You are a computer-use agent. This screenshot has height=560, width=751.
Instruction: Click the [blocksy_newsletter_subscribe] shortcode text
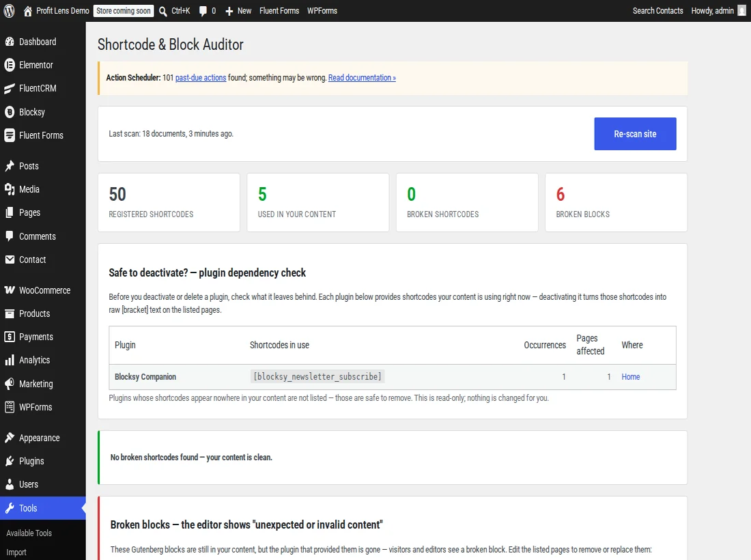(x=317, y=376)
